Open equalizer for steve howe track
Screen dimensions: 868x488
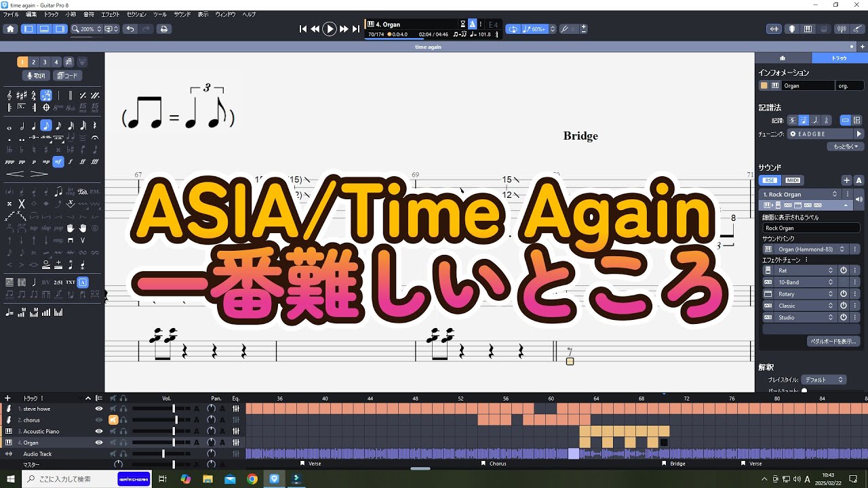pyautogui.click(x=236, y=409)
